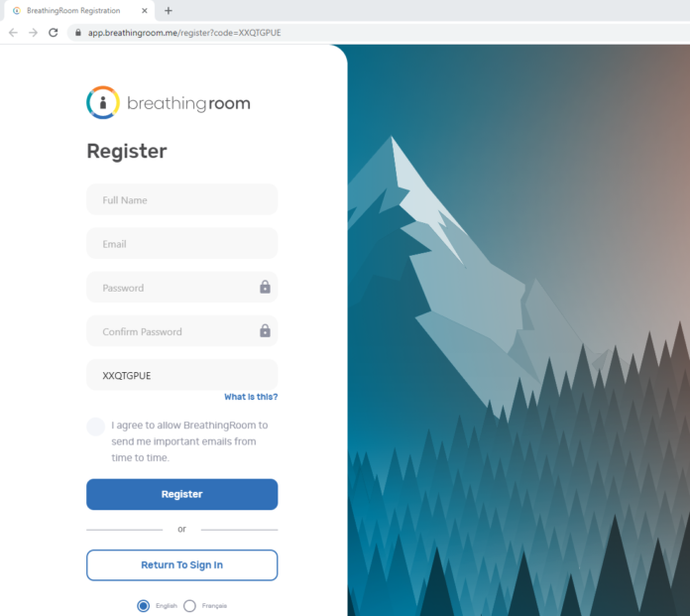Image resolution: width=690 pixels, height=616 pixels.
Task: Focus the Email input field
Action: point(181,243)
